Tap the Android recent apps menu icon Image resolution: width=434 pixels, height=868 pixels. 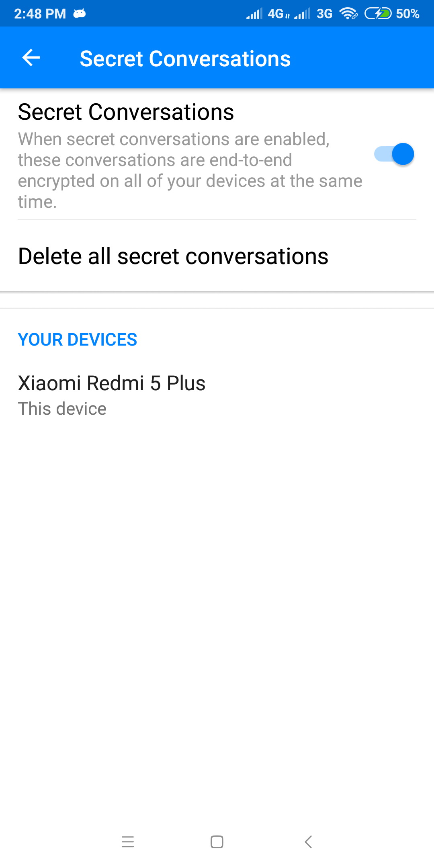click(x=128, y=841)
